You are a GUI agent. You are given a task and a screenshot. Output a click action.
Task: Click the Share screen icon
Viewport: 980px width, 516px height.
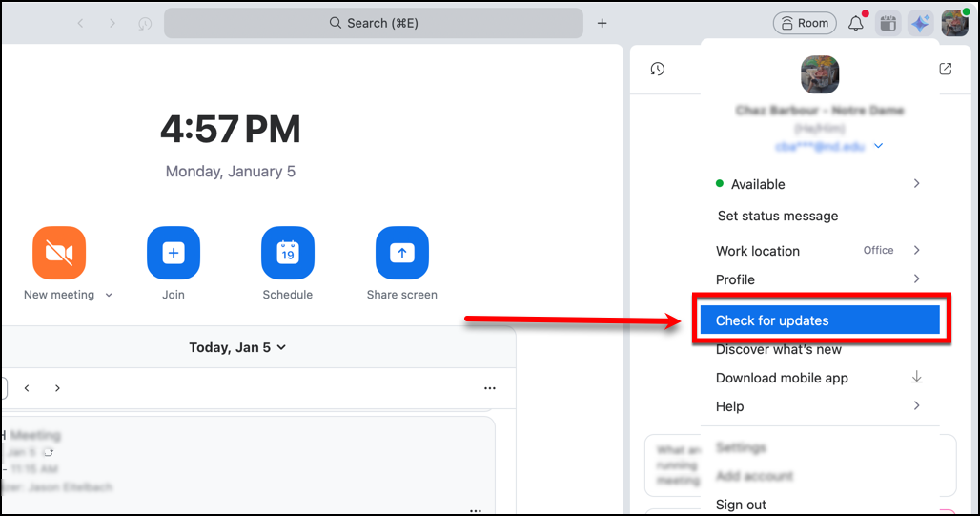point(402,253)
